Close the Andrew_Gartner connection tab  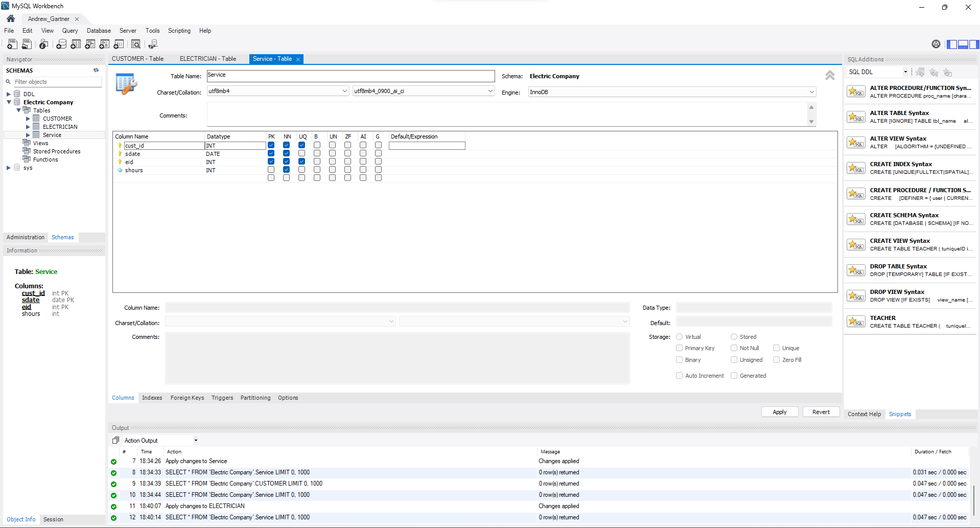pos(77,19)
